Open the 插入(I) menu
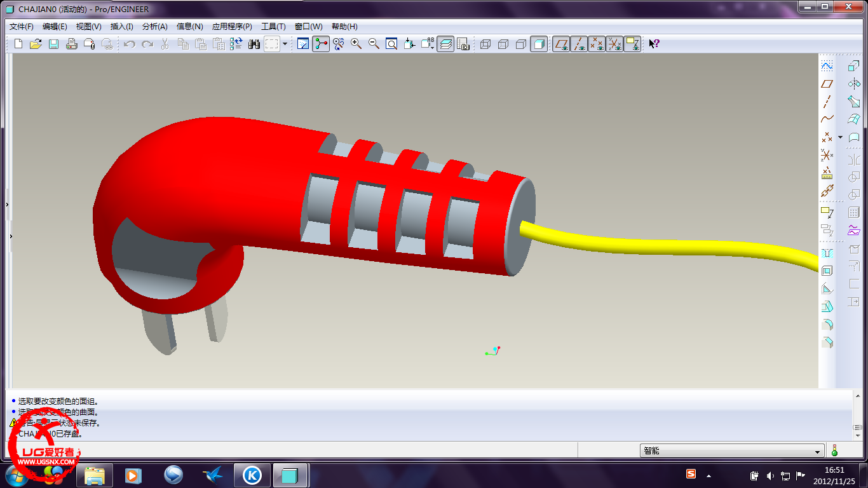This screenshot has height=488, width=868. tap(121, 27)
